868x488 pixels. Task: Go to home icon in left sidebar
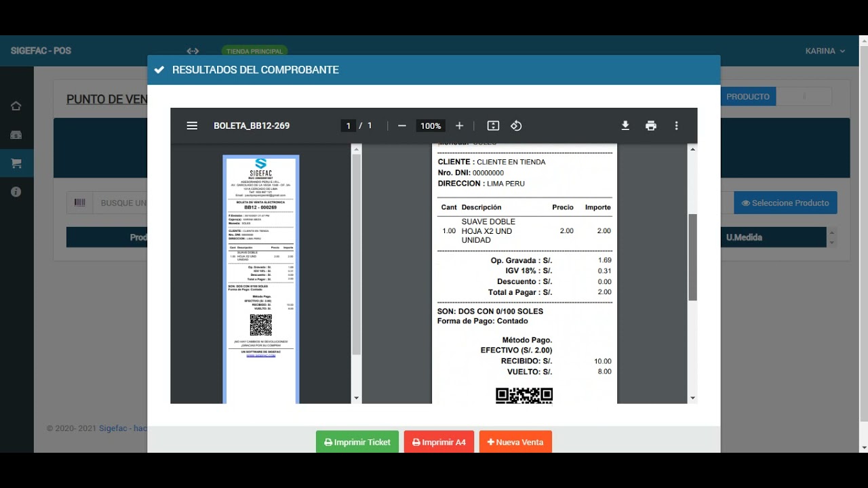pos(16,106)
